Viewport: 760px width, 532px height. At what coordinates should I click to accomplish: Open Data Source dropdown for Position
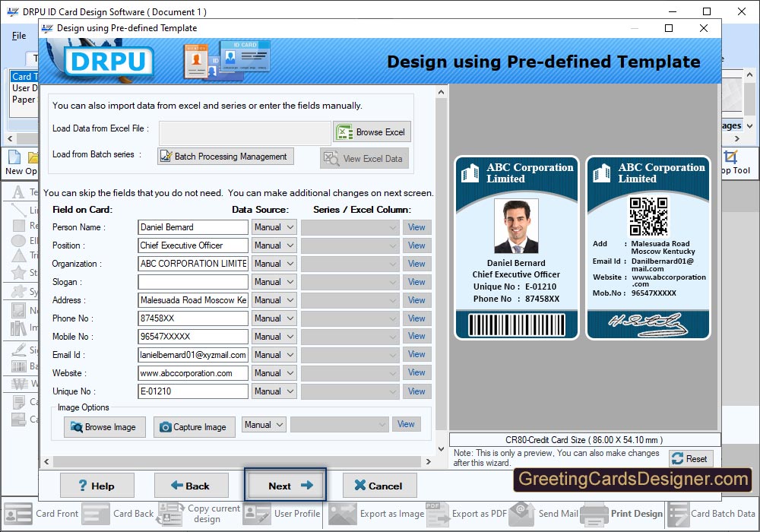tap(274, 245)
